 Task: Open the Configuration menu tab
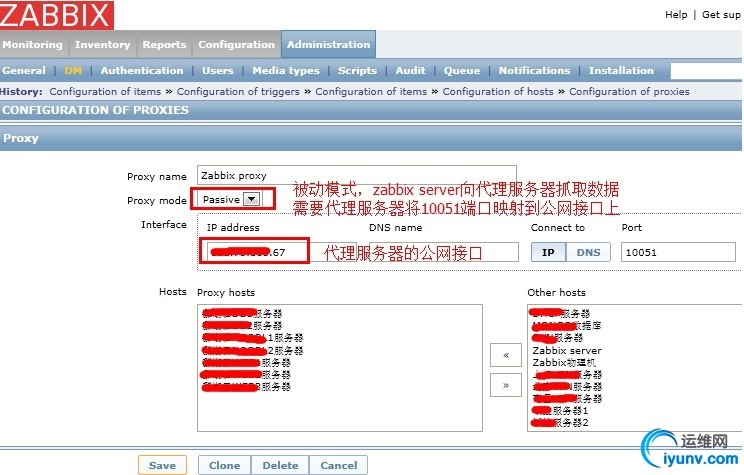pos(236,45)
